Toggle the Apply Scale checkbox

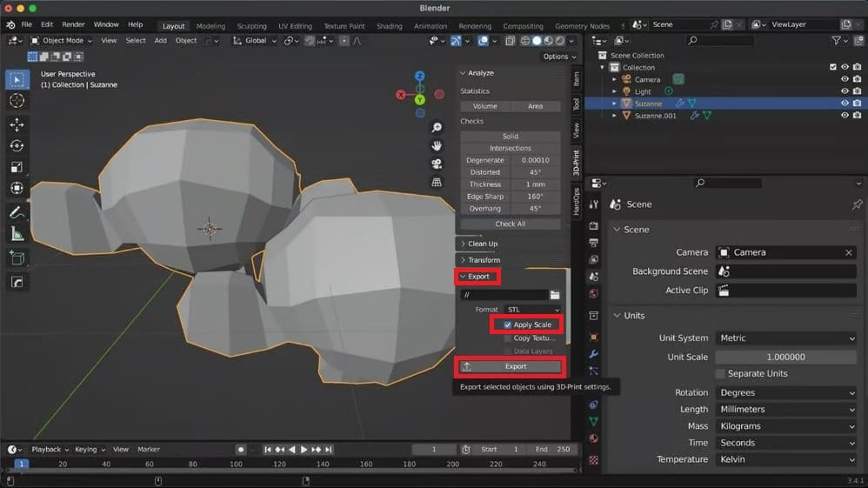[x=508, y=324]
